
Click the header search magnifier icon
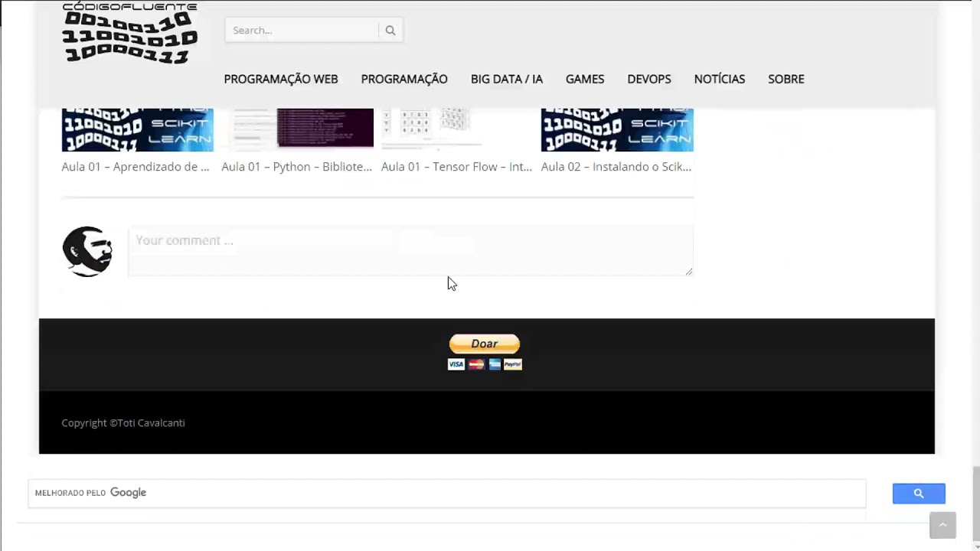tap(390, 31)
